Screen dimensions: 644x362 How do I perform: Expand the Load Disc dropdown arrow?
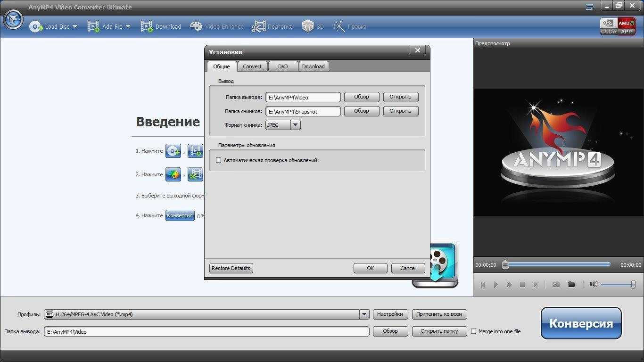74,27
